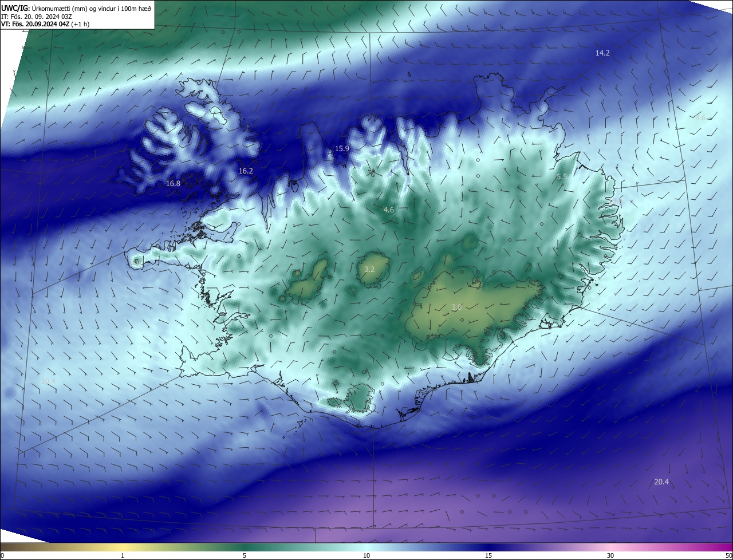Click the color scale tick label 15
Viewport: 733px width, 560px height.
(x=488, y=555)
